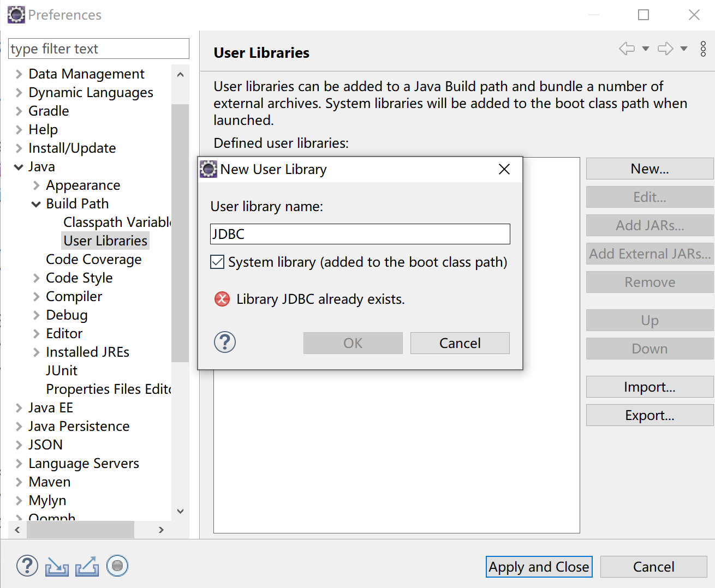Image resolution: width=715 pixels, height=588 pixels.
Task: Open the view menu via the three-dot icon
Action: (x=703, y=49)
